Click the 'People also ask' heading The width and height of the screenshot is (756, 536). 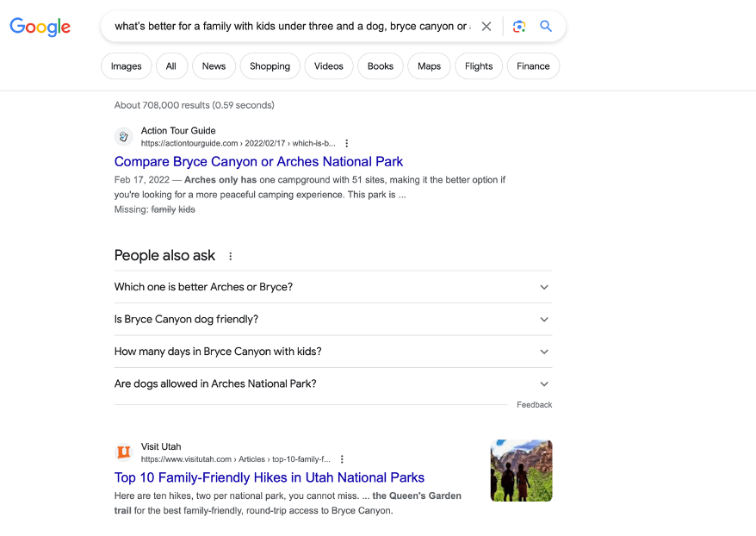coord(164,255)
